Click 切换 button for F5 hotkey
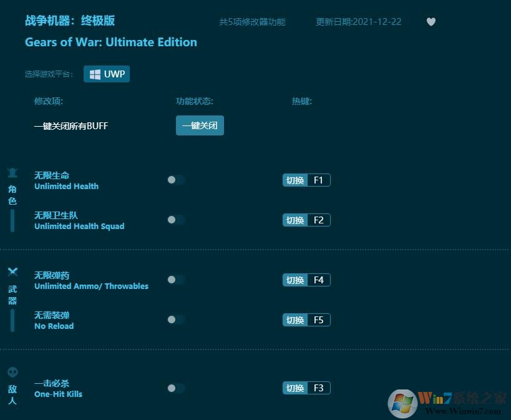This screenshot has height=420, width=511. click(x=295, y=320)
